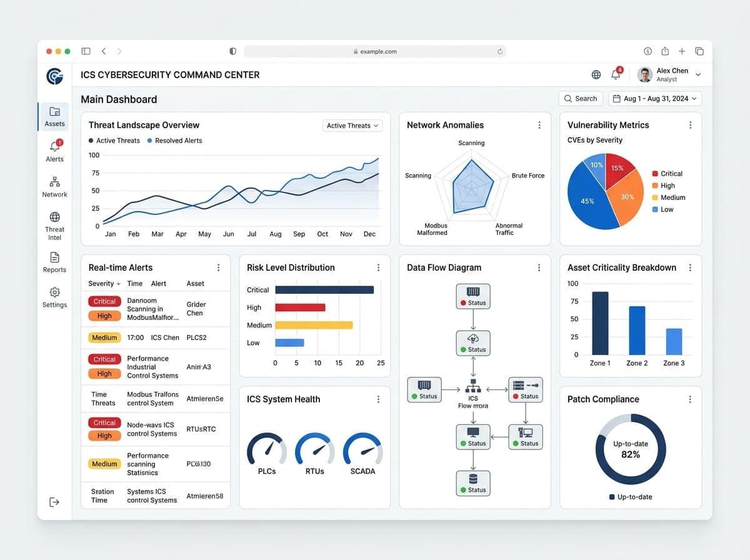Open Data Flow Diagram options menu
The width and height of the screenshot is (750, 560).
click(x=539, y=267)
